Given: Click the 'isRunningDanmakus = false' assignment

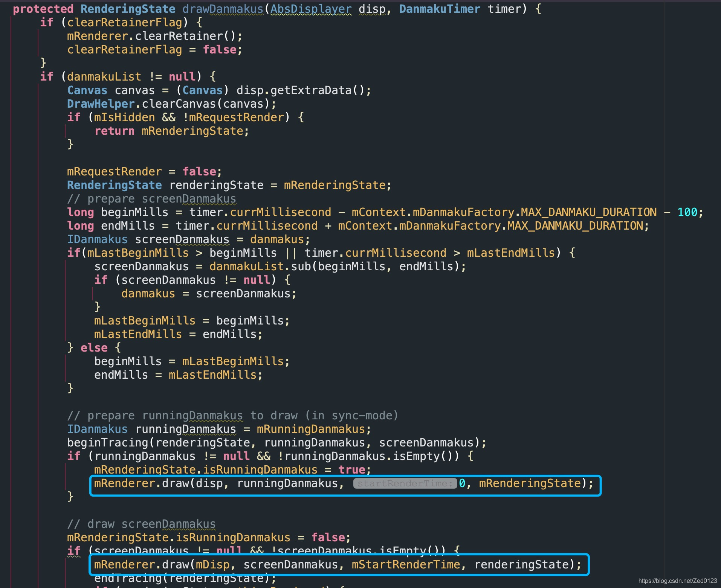Looking at the screenshot, I should pos(209,538).
